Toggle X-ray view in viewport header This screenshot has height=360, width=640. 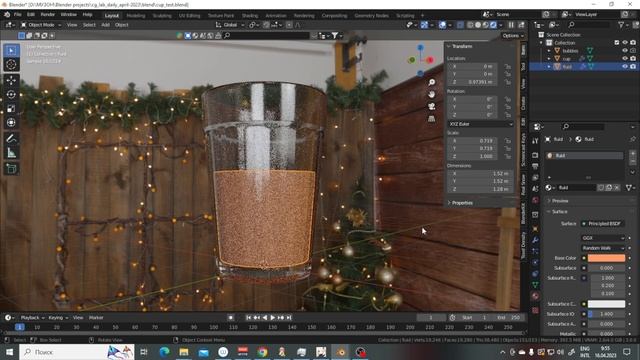coord(460,25)
